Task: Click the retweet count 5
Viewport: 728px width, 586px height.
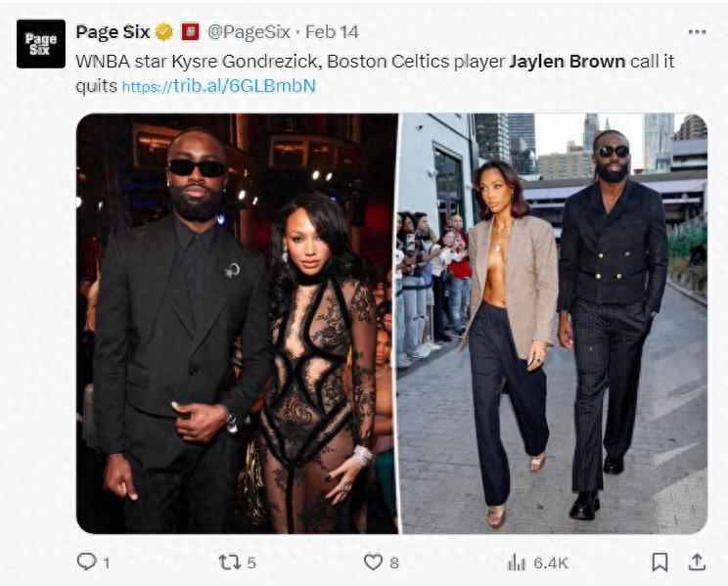Action: tap(251, 563)
